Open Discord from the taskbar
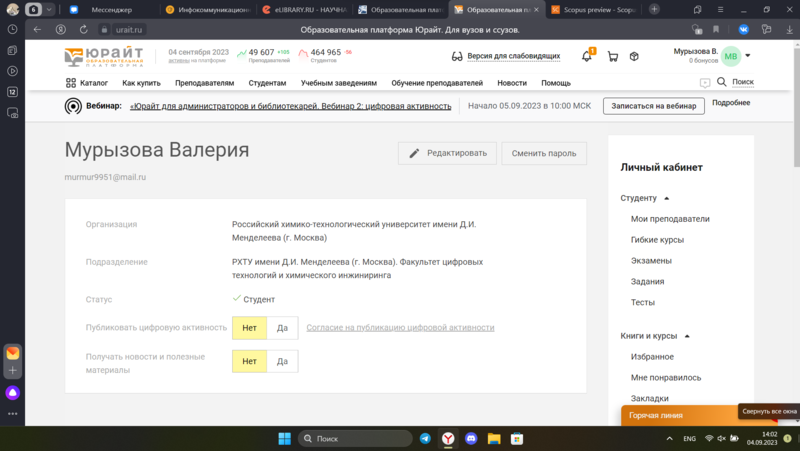Image resolution: width=800 pixels, height=451 pixels. (471, 438)
